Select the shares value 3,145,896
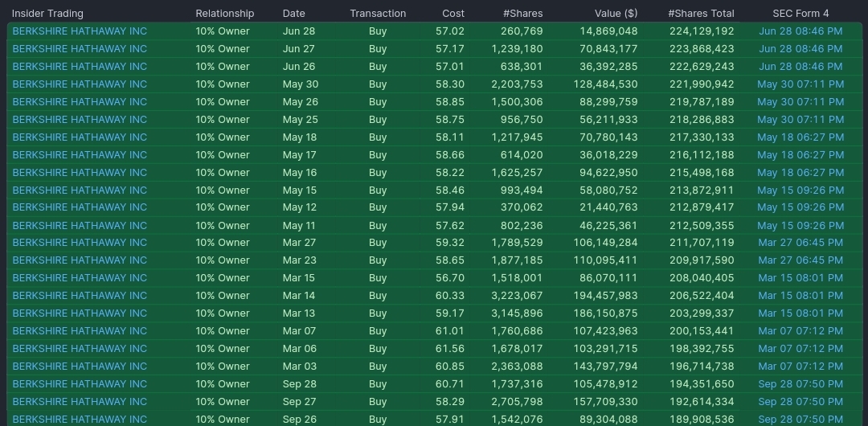The image size is (868, 426). (x=517, y=313)
